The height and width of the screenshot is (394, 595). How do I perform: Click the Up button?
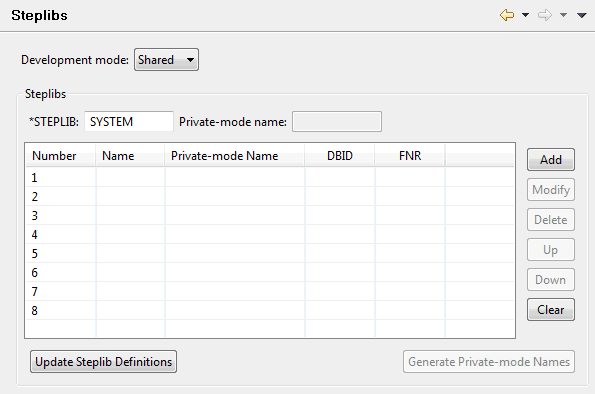[551, 249]
